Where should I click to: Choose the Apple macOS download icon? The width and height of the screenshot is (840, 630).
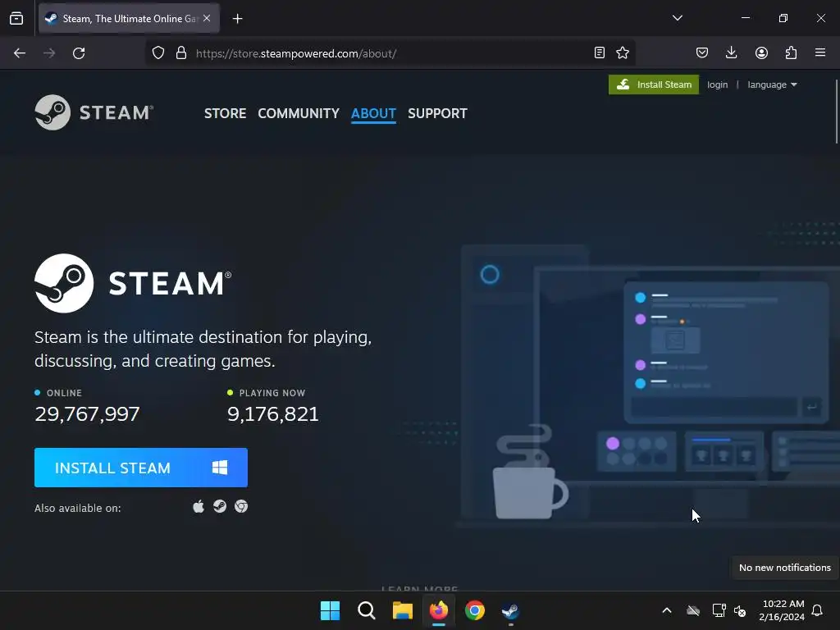(x=199, y=506)
